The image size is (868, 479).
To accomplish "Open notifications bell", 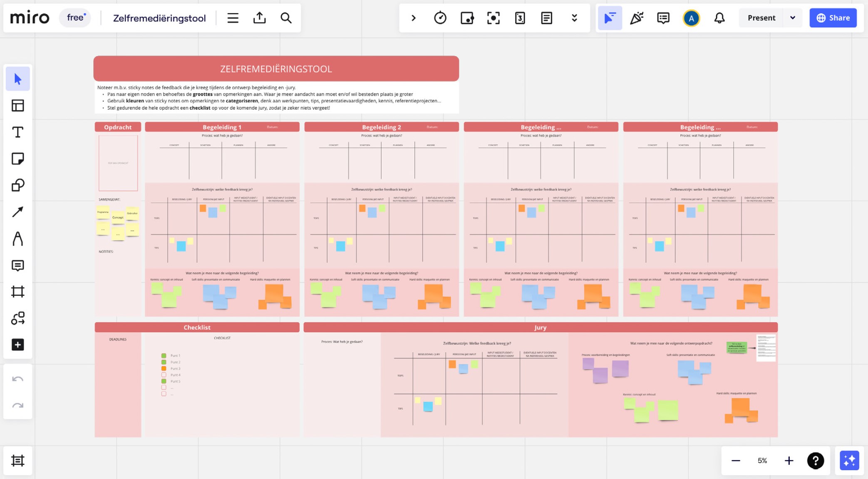I will pos(719,18).
